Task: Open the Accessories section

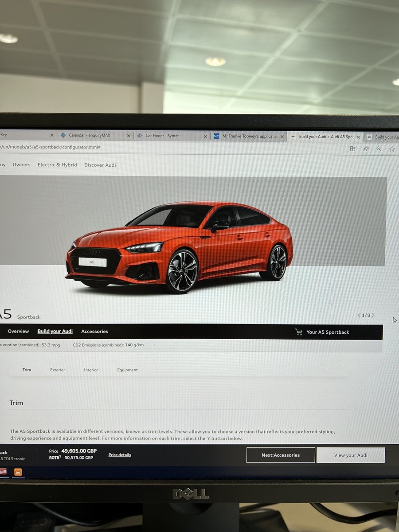Action: (x=94, y=331)
